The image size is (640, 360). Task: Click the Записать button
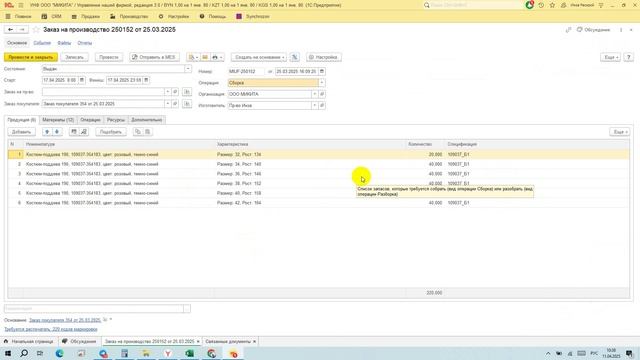74,57
